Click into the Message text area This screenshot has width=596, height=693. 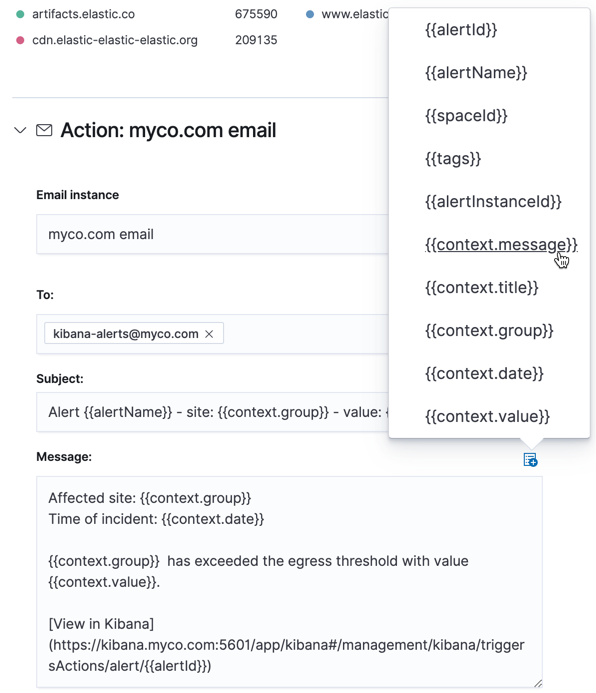(289, 582)
